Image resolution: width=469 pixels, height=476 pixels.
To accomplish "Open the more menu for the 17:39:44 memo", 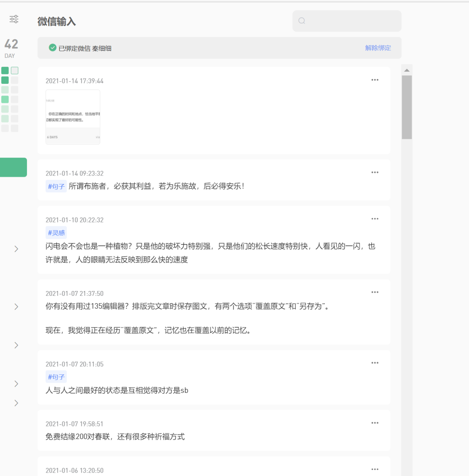I will [x=375, y=80].
